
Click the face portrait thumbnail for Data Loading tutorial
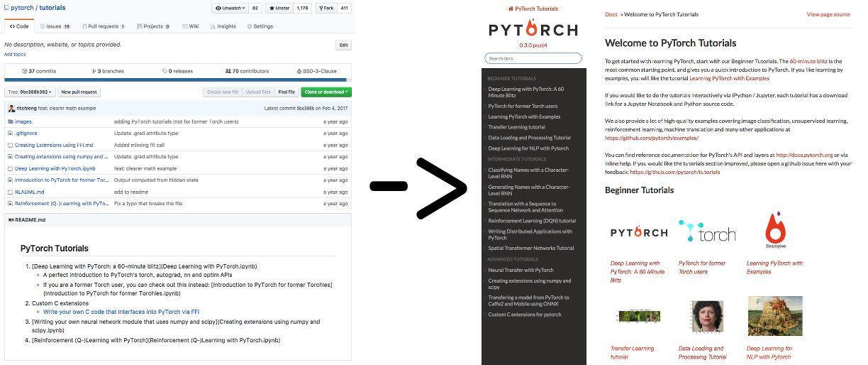707,317
